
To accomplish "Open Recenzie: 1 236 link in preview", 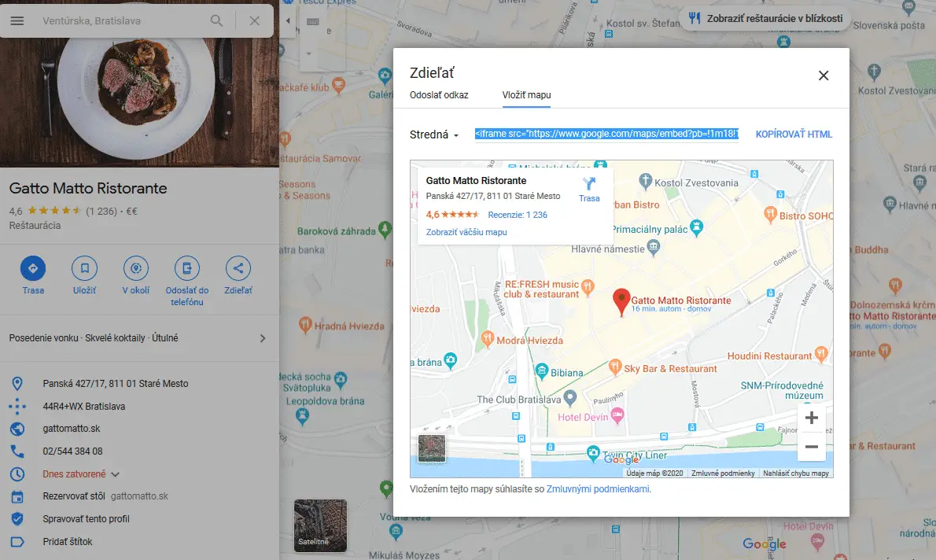I will coord(518,215).
